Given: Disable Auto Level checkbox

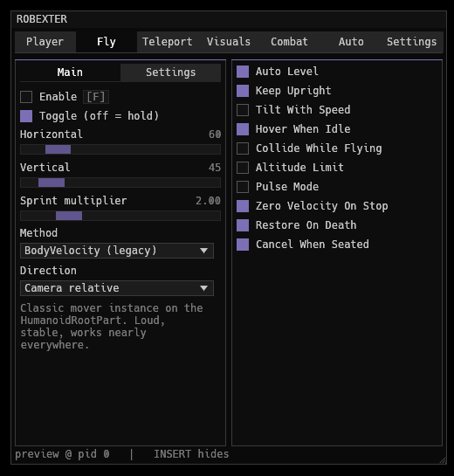Looking at the screenshot, I should coord(243,72).
